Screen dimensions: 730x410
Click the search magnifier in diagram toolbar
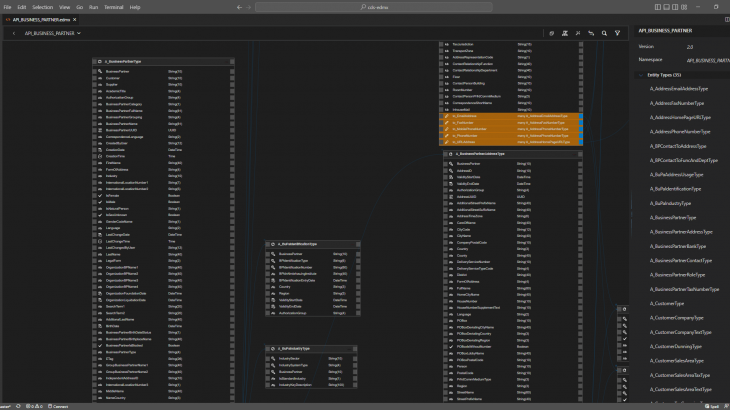coord(604,34)
